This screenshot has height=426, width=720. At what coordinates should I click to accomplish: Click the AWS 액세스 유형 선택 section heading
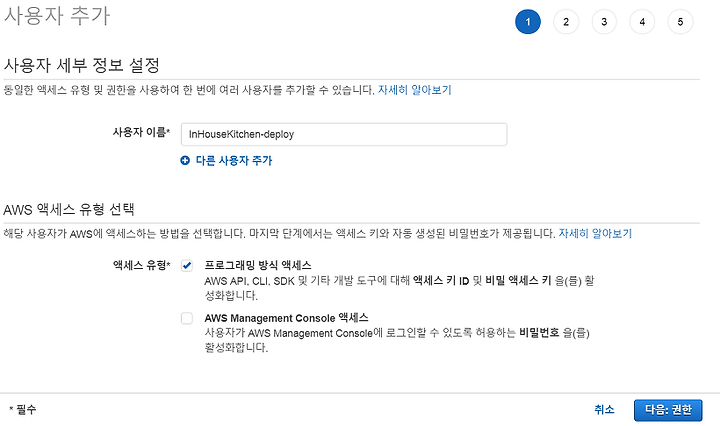click(69, 209)
